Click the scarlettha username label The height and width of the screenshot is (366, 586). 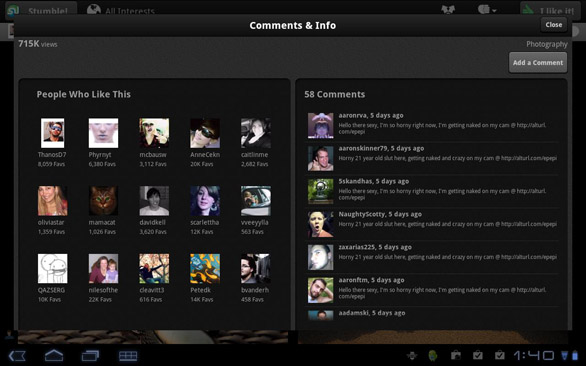coord(205,222)
